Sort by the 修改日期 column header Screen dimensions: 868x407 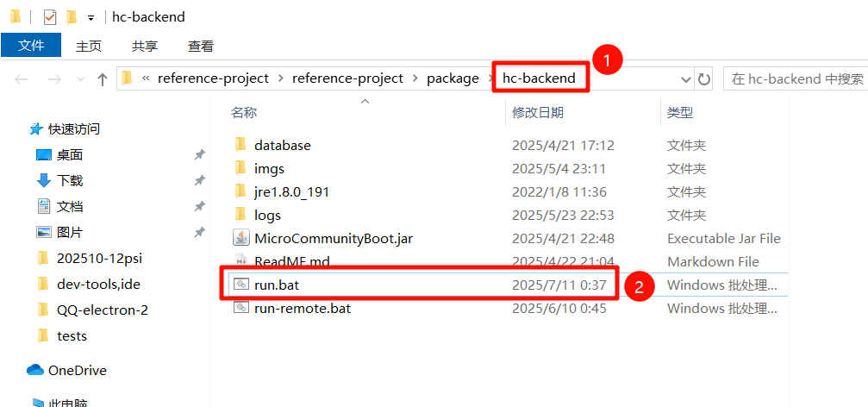tap(538, 112)
